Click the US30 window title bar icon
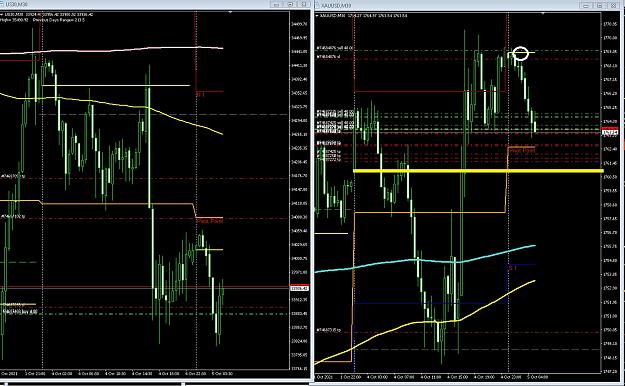Viewport: 625px width, 386px height. point(2,5)
